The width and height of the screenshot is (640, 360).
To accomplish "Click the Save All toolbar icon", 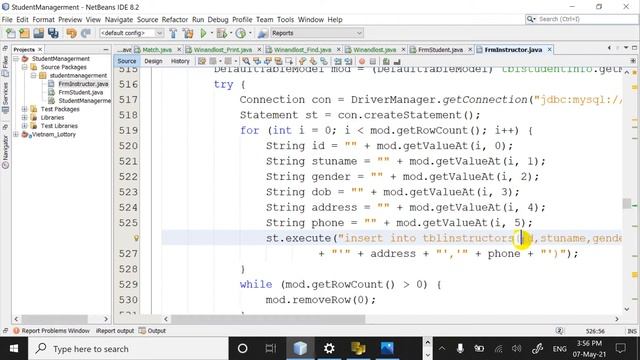I will click(53, 33).
